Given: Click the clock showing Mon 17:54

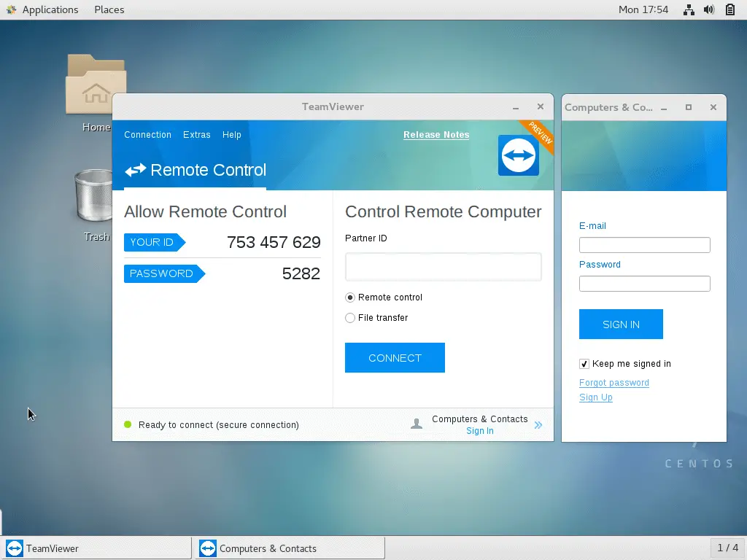Looking at the screenshot, I should coord(643,9).
